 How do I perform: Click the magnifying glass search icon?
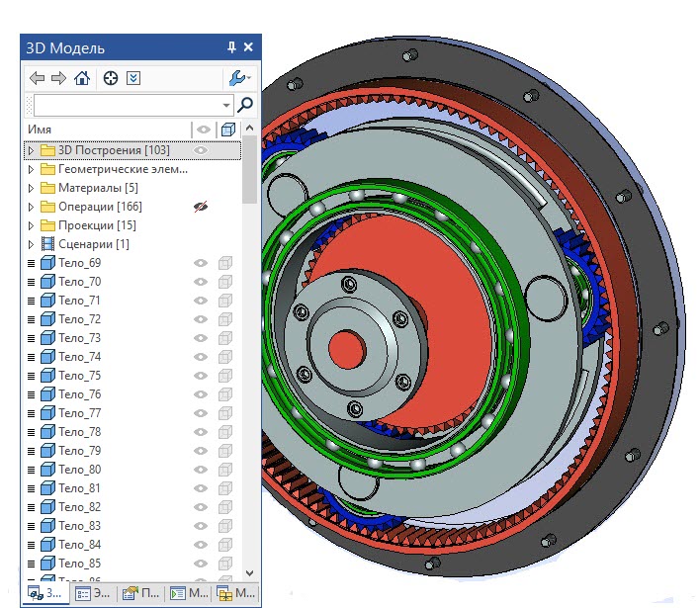[245, 104]
